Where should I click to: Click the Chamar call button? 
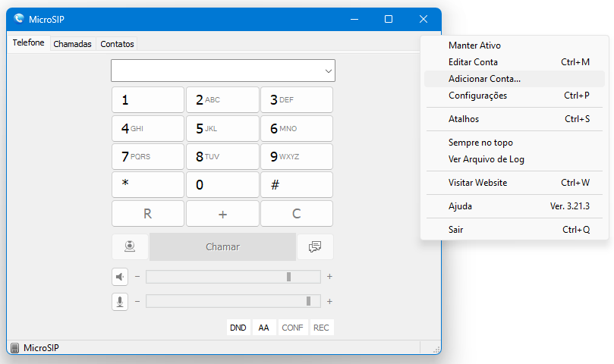[222, 247]
